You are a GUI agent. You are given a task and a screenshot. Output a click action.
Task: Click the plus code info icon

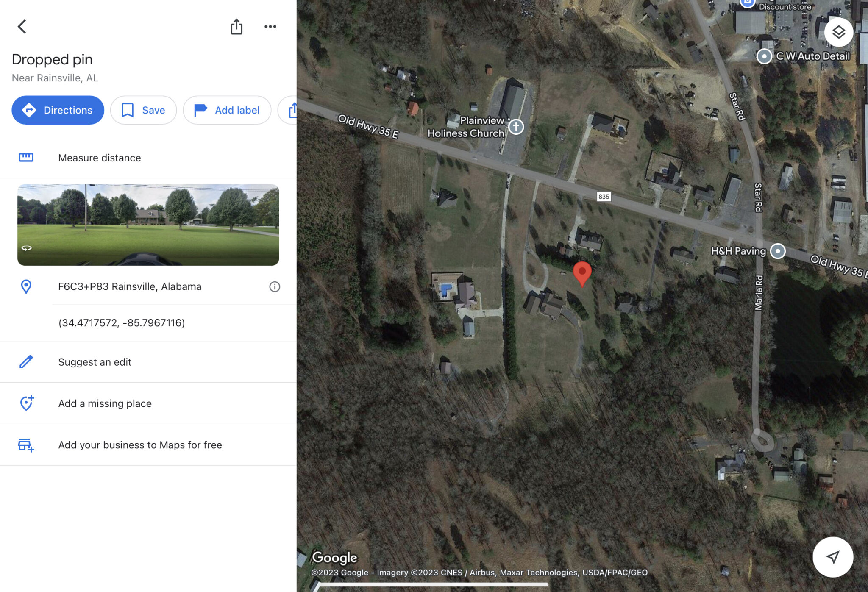click(x=275, y=287)
